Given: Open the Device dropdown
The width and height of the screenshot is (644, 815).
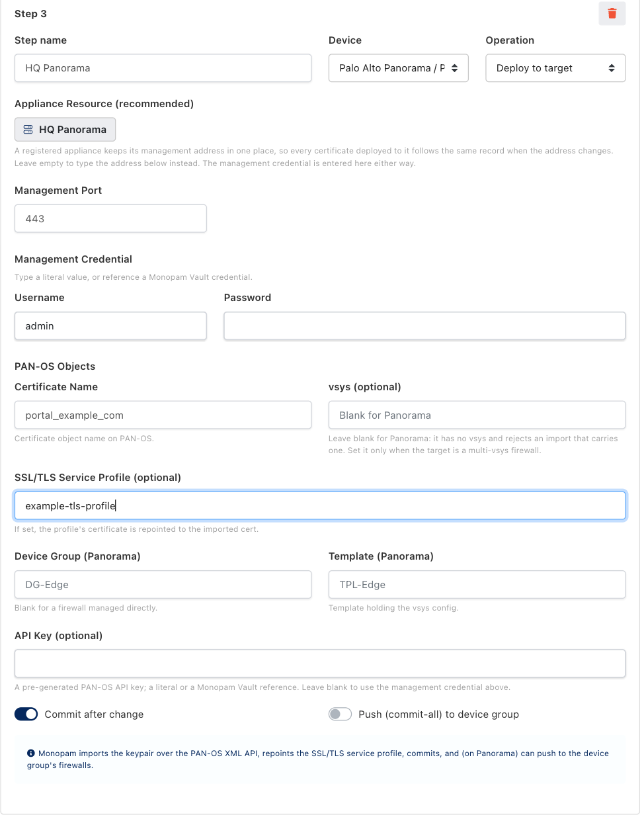Looking at the screenshot, I should tap(398, 68).
